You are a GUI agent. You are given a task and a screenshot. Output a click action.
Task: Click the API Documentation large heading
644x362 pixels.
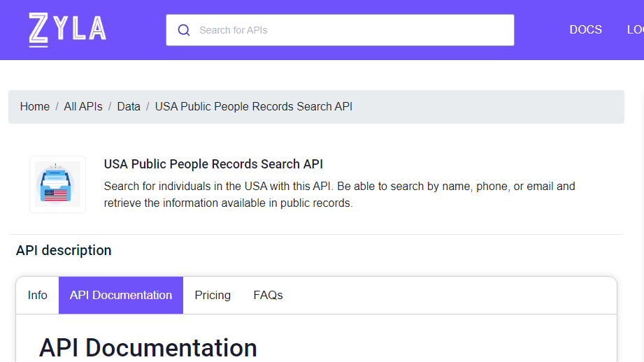pos(148,347)
